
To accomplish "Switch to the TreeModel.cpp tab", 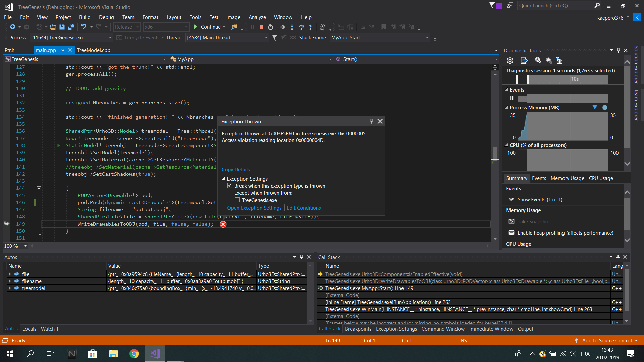I will click(94, 50).
